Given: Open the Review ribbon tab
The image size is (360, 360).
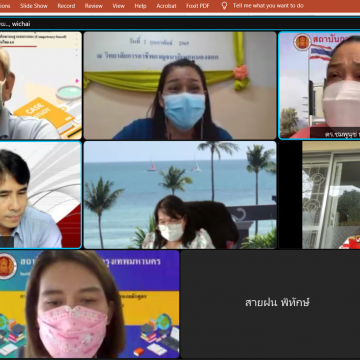Looking at the screenshot, I should pyautogui.click(x=94, y=6).
